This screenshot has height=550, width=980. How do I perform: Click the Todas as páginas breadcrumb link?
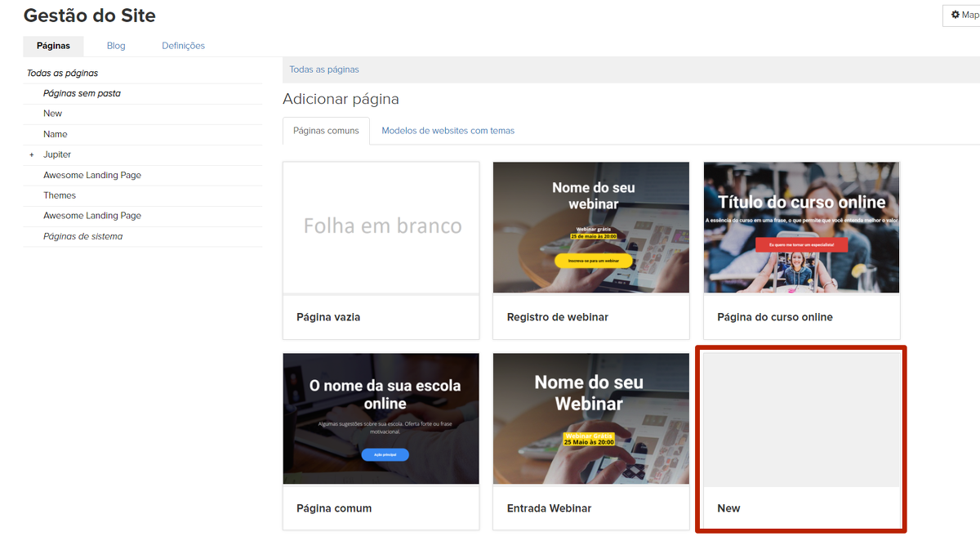[x=324, y=69]
